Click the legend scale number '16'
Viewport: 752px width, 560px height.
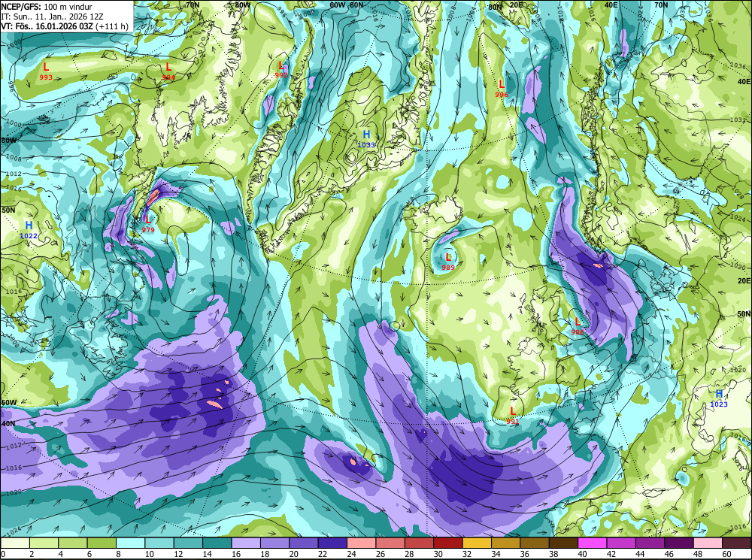coord(236,554)
